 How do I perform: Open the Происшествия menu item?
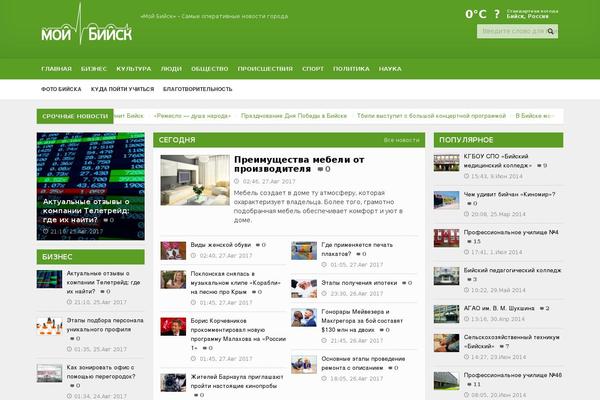tap(265, 69)
